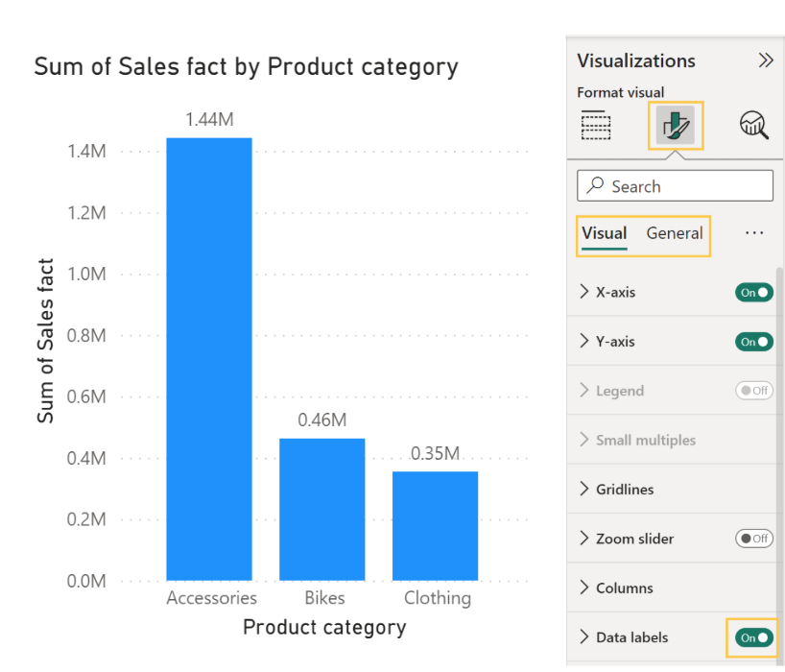
Task: Turn off the Y-axis toggle
Action: pos(754,342)
